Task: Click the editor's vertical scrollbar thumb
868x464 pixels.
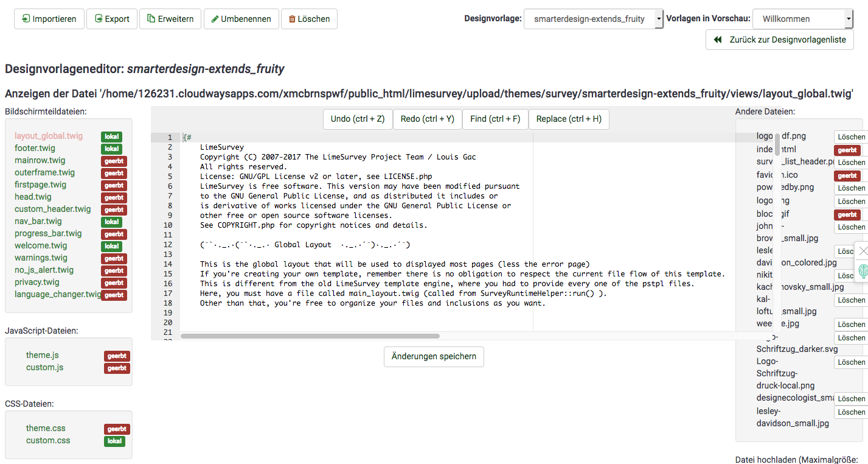Action: click(x=777, y=144)
